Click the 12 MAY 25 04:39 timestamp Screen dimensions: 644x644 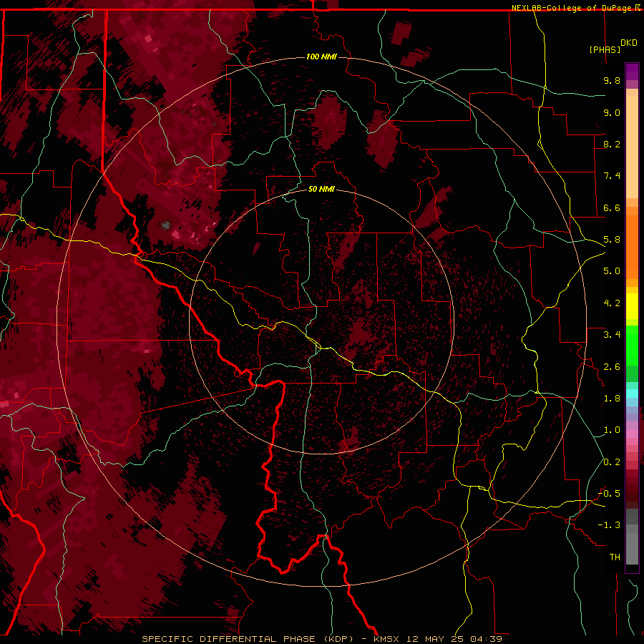click(454, 639)
